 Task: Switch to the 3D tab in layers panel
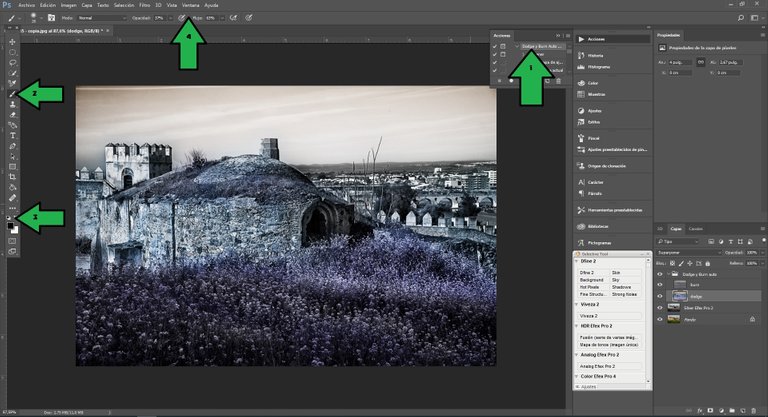[660, 229]
